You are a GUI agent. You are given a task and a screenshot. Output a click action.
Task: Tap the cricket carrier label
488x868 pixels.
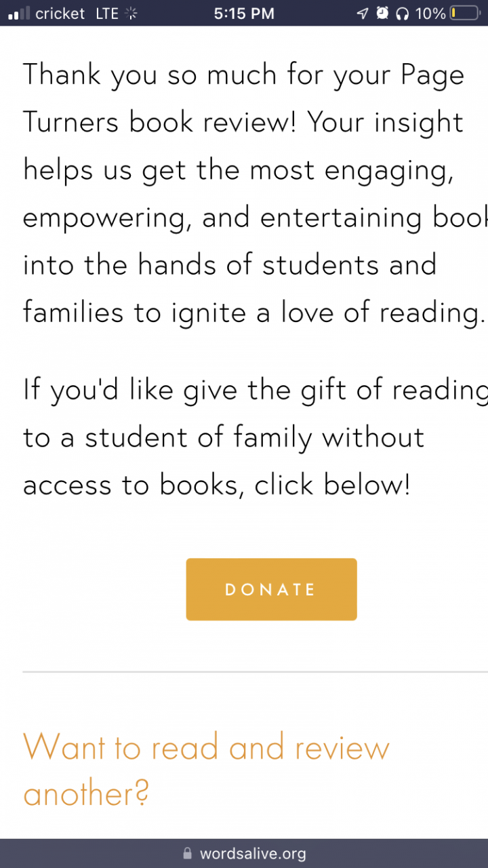point(60,13)
